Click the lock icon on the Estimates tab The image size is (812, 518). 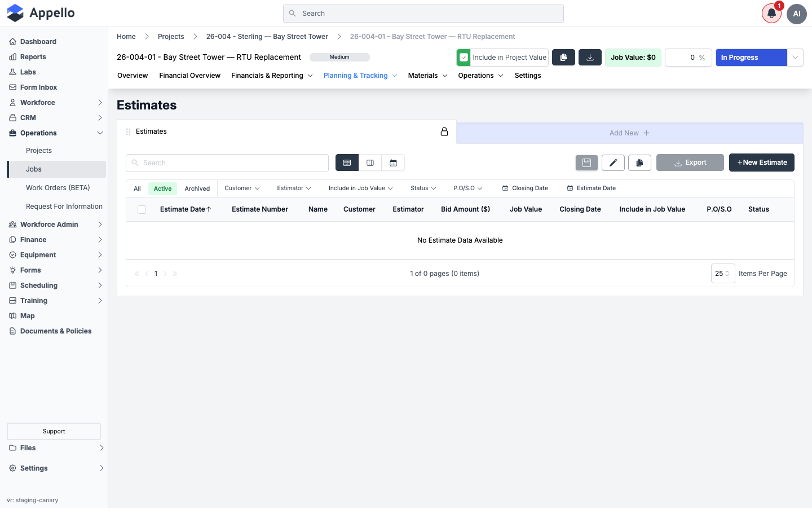pyautogui.click(x=444, y=131)
